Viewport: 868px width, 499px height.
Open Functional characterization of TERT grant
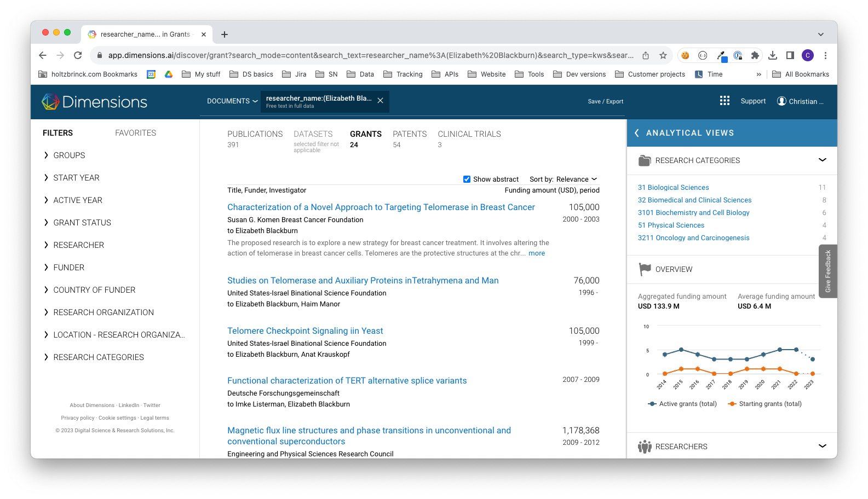(347, 381)
